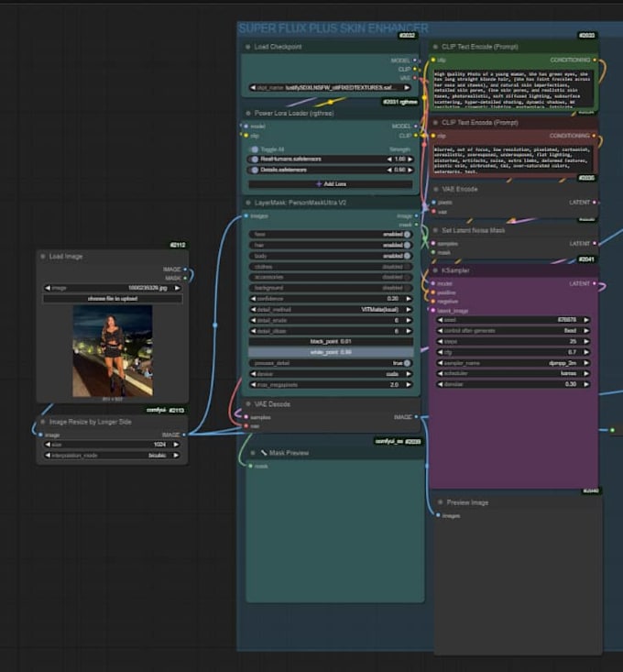The height and width of the screenshot is (672, 623).
Task: Toggle process_detail in PersonMaskUltra
Action: click(331, 363)
